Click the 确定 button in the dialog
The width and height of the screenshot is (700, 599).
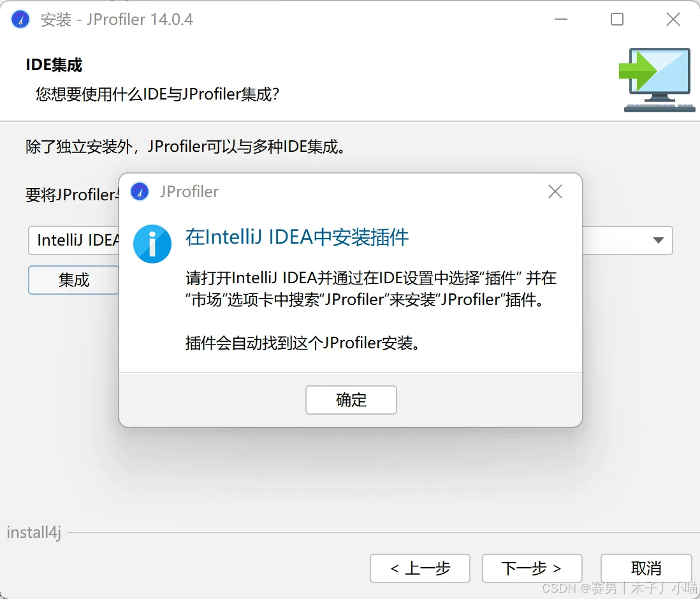[351, 400]
